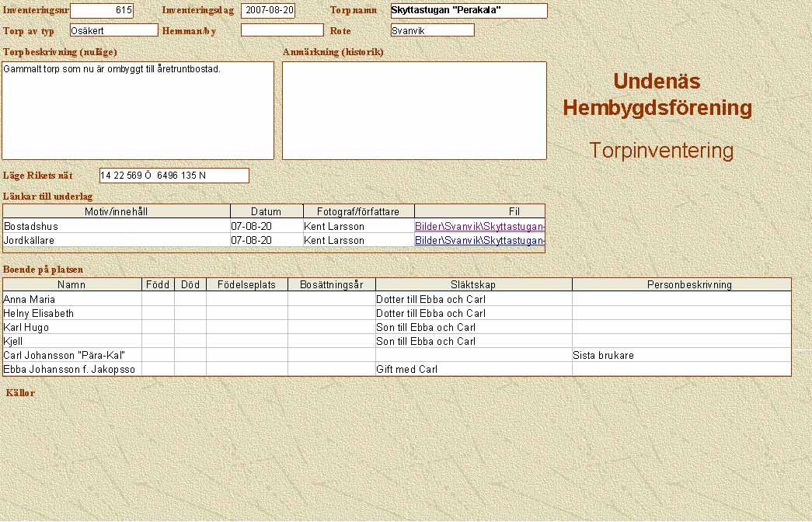Focus the Läge Rikets nät coordinates field
The width and height of the screenshot is (812, 522).
tap(174, 176)
